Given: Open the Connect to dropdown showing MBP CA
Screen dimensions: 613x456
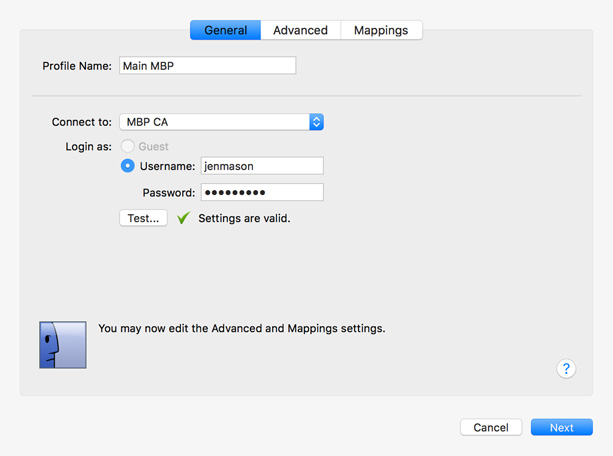Looking at the screenshot, I should pyautogui.click(x=221, y=122).
